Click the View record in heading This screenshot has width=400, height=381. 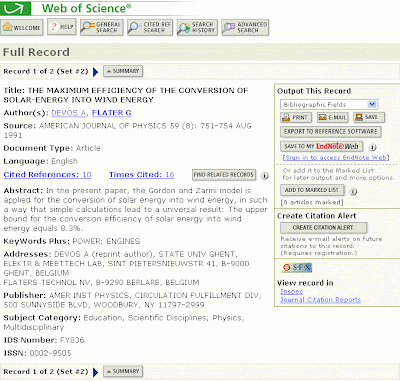(x=305, y=283)
